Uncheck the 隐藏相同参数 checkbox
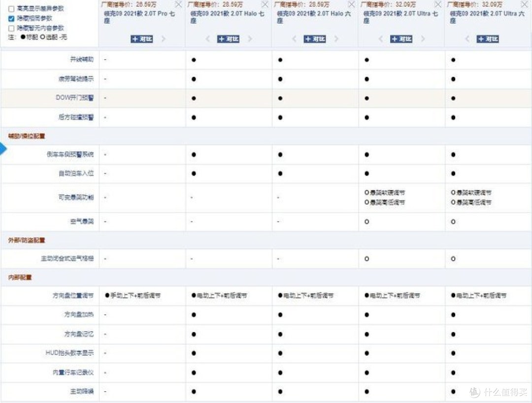 (11, 18)
